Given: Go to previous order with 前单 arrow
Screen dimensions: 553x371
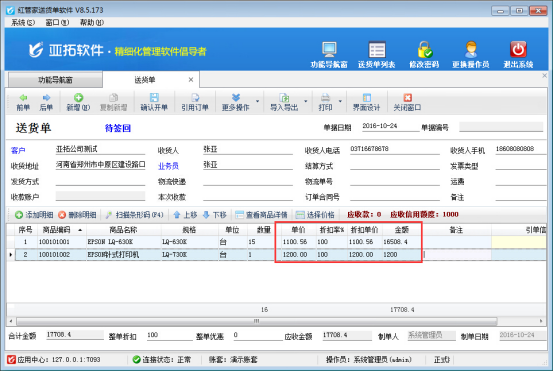Looking at the screenshot, I should (23, 98).
